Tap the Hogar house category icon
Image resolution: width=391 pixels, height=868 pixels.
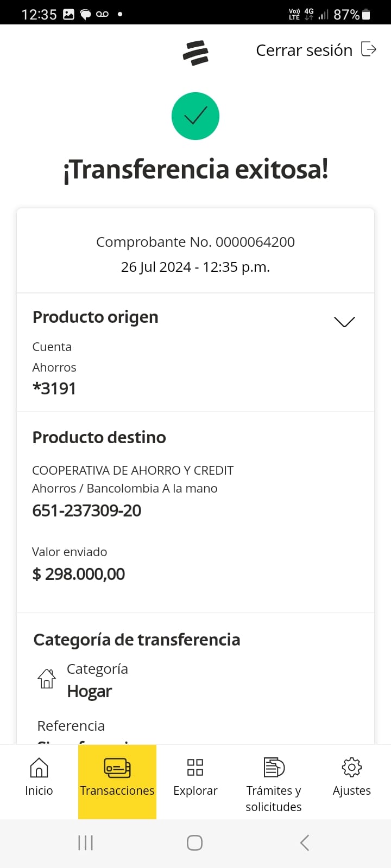pos(47,679)
